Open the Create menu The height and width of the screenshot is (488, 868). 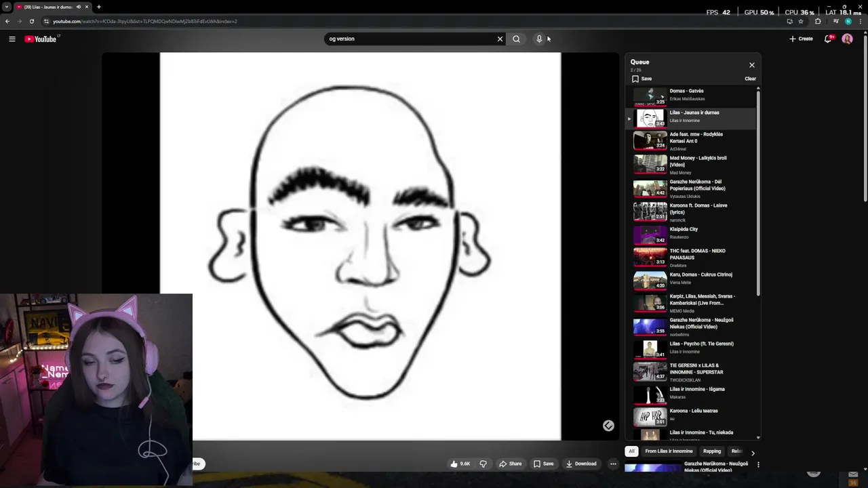(x=801, y=39)
